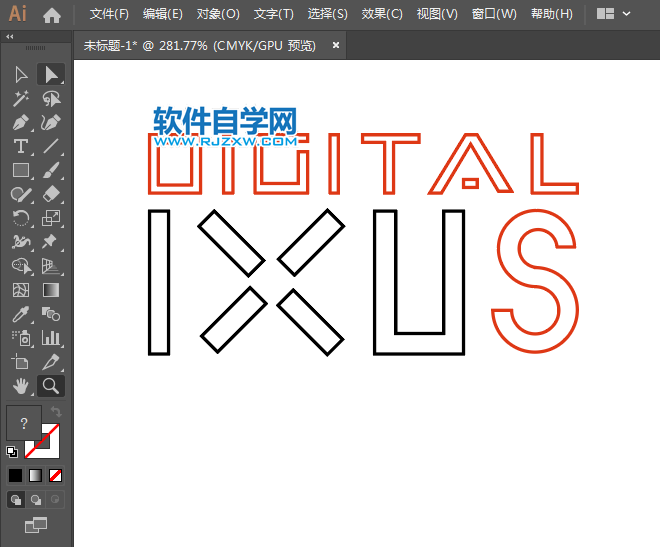The image size is (660, 547).
Task: Select the Line Segment tool
Action: point(51,146)
